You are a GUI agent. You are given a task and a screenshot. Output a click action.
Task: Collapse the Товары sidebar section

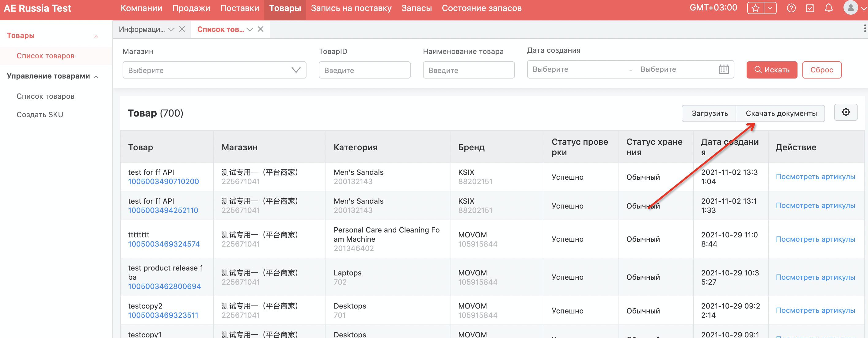96,36
